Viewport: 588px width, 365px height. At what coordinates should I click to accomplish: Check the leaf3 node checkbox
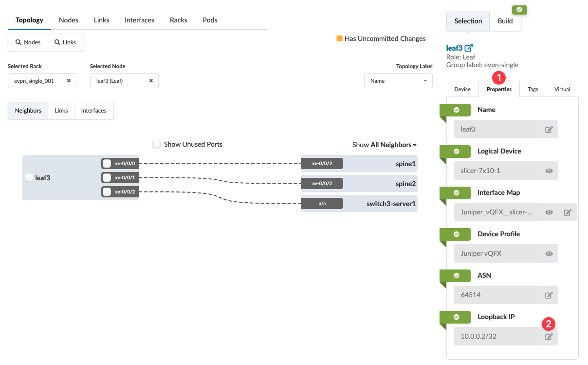[29, 177]
